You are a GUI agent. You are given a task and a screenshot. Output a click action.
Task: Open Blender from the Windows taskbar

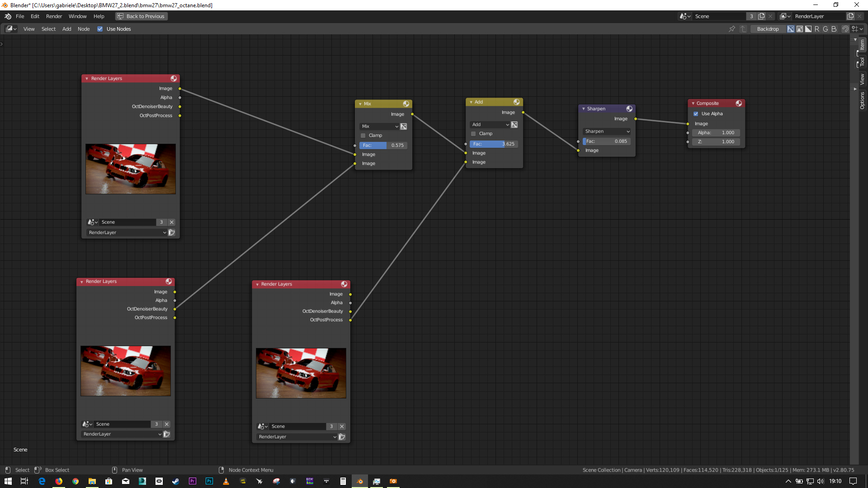click(360, 481)
